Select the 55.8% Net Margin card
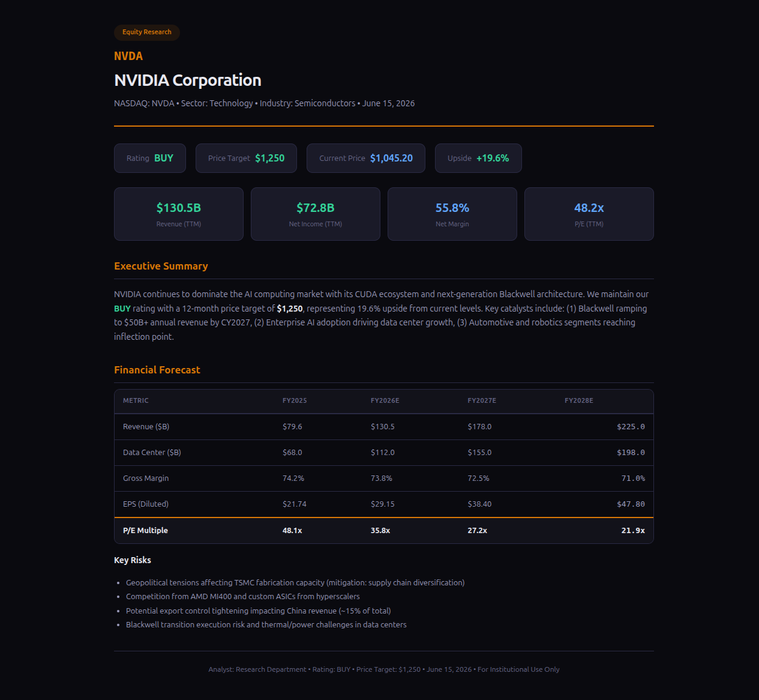The image size is (759, 700). click(x=452, y=214)
